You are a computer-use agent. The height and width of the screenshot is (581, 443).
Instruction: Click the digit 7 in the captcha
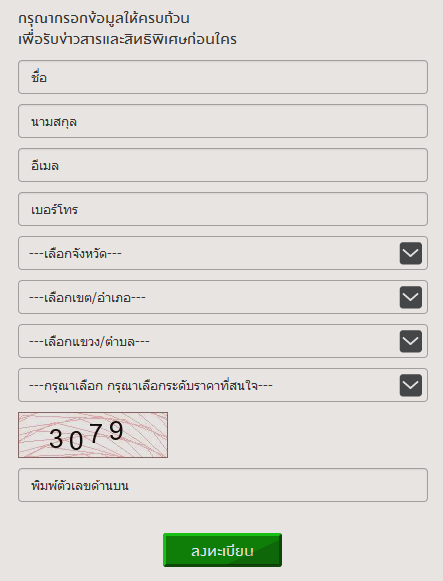pos(96,434)
